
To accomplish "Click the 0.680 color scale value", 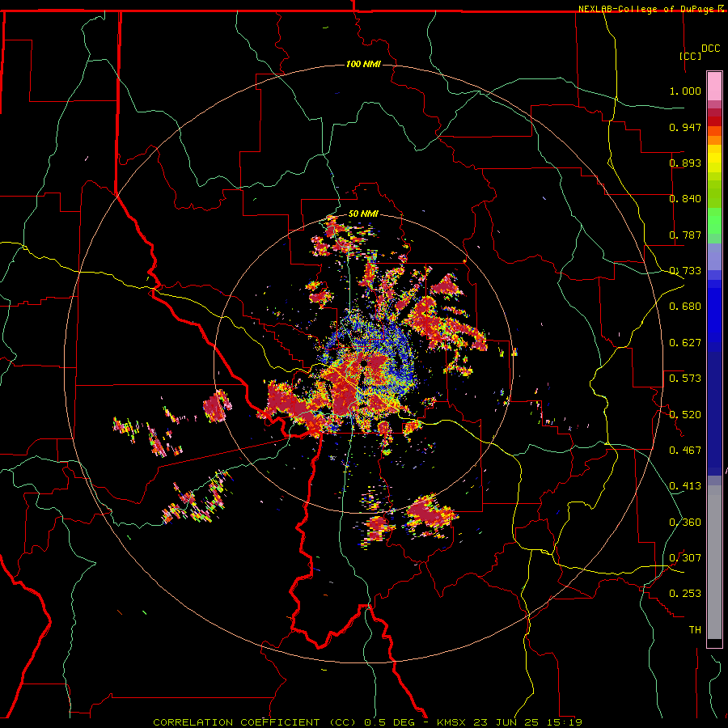I will click(x=685, y=307).
